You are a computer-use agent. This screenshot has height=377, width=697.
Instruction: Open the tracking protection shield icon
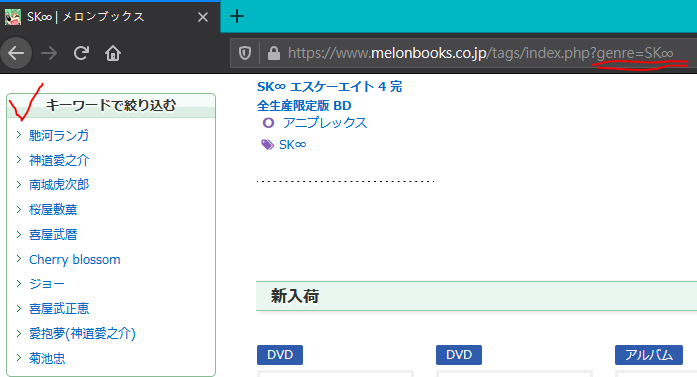244,53
